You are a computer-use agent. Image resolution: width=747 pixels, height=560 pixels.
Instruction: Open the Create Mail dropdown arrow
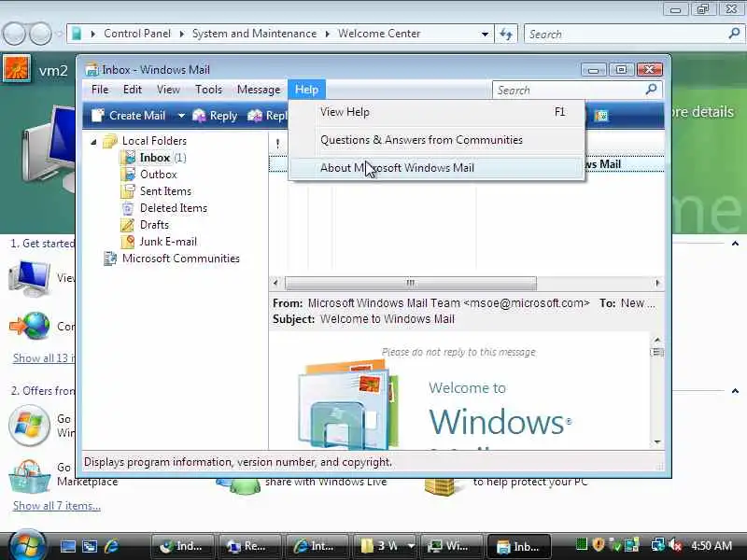coord(181,116)
